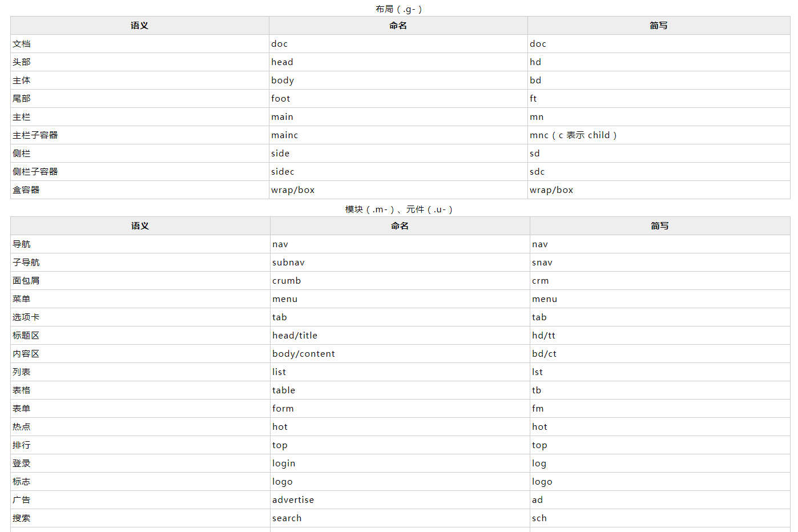Select the "search" naming cell
This screenshot has width=798, height=532.
coord(287,518)
